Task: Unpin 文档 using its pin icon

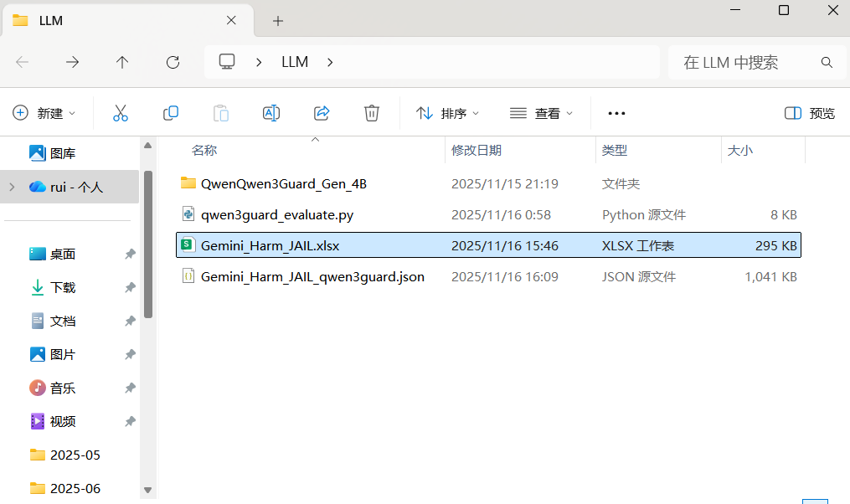Action: tap(130, 321)
